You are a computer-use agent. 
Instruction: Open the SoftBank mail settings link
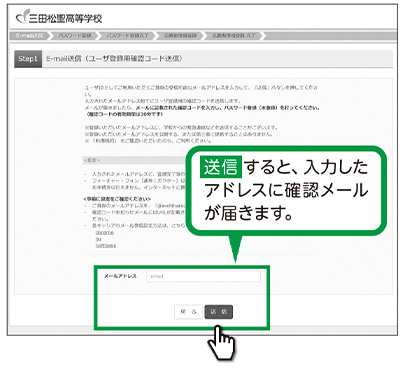[x=106, y=245]
